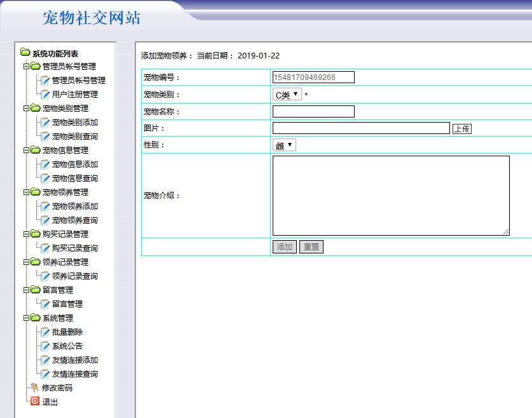Click inside the 宠物介绍 textarea
The image size is (532, 418).
click(x=391, y=196)
